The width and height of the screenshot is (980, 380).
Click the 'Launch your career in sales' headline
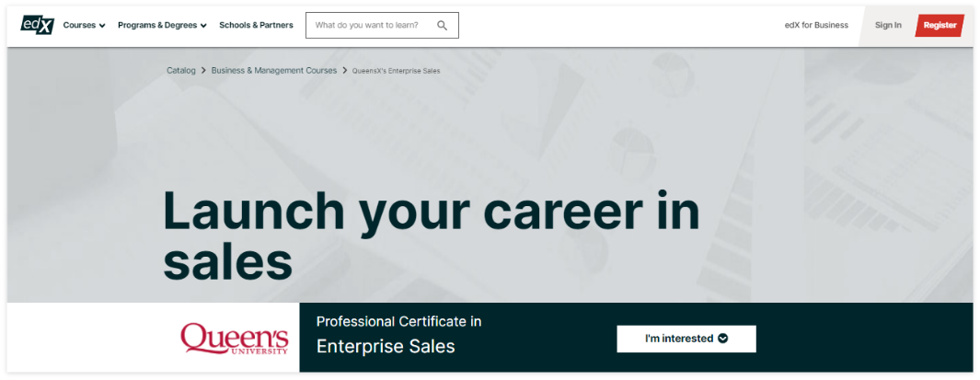(x=431, y=236)
